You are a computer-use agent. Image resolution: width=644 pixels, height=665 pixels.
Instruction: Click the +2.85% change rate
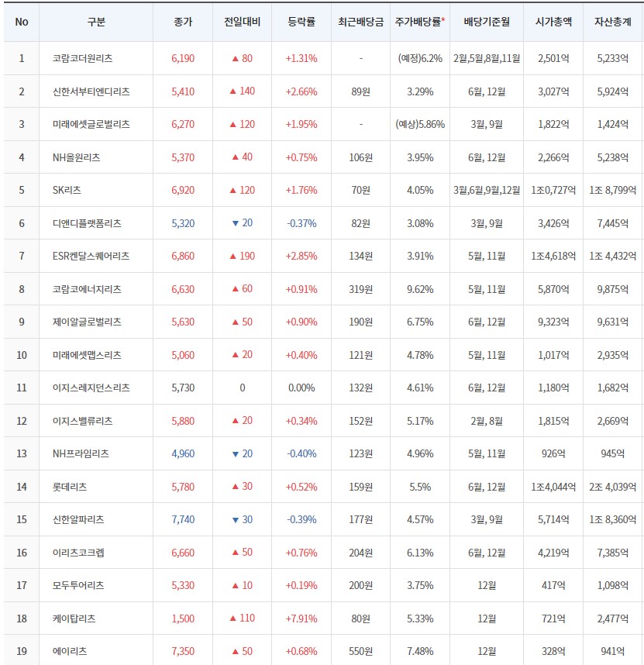pyautogui.click(x=301, y=257)
